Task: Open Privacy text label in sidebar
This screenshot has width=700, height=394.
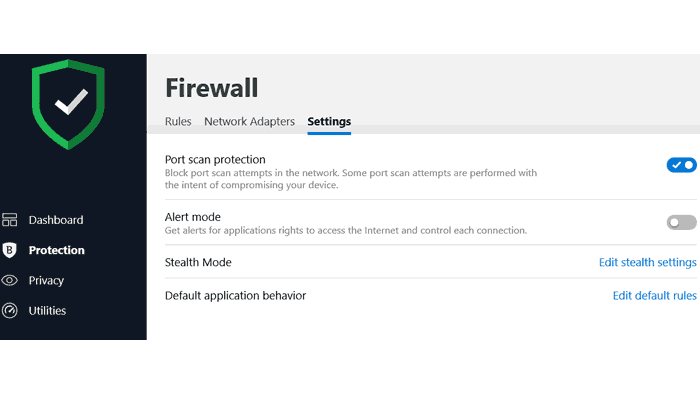Action: [x=46, y=281]
